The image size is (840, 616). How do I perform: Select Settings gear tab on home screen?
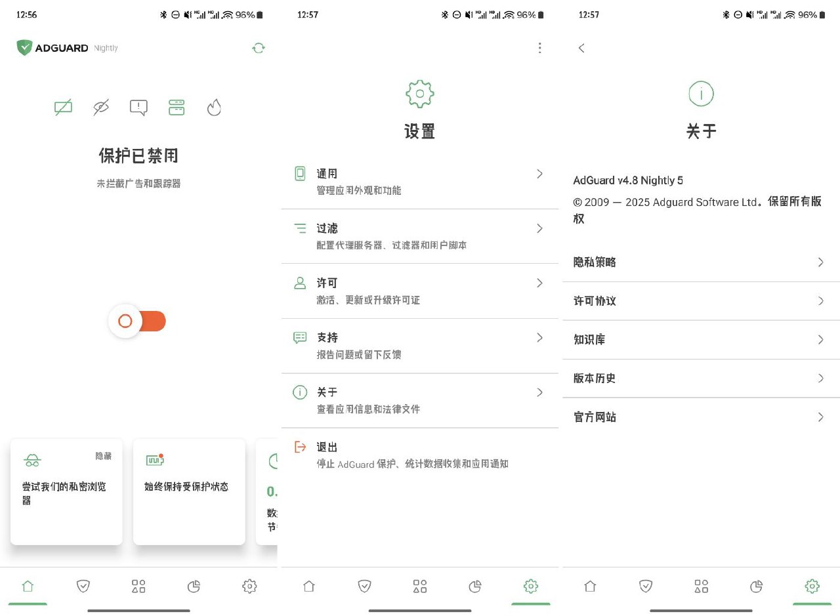pos(249,586)
